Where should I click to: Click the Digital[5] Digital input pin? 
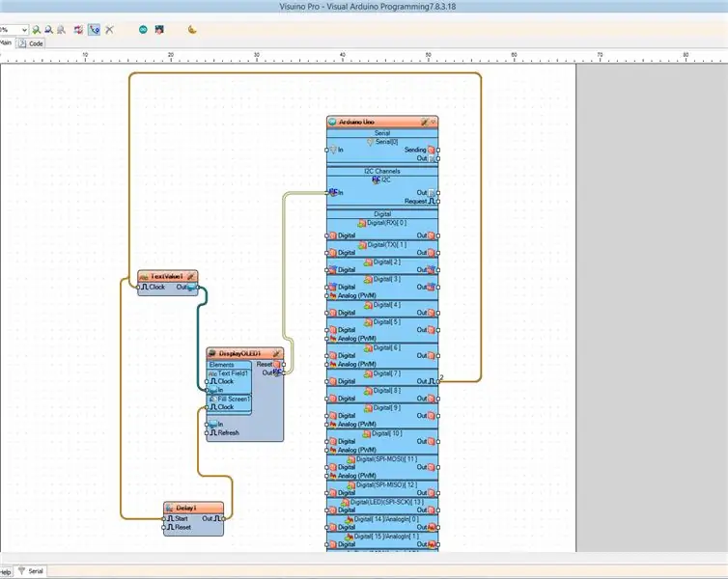point(327,330)
